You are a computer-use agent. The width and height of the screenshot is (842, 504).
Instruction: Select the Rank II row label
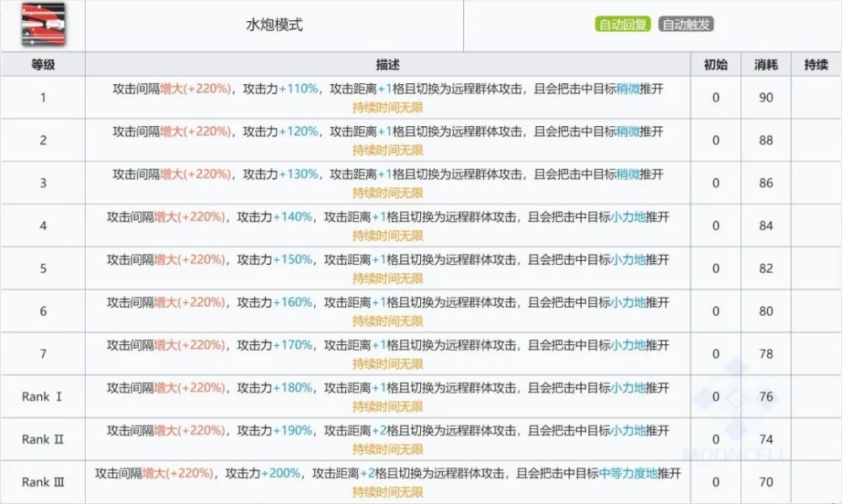42,439
